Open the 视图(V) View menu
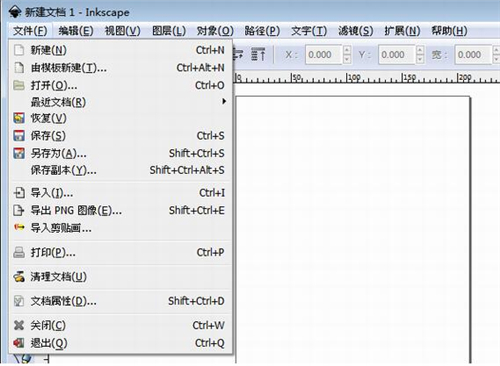 tap(123, 31)
